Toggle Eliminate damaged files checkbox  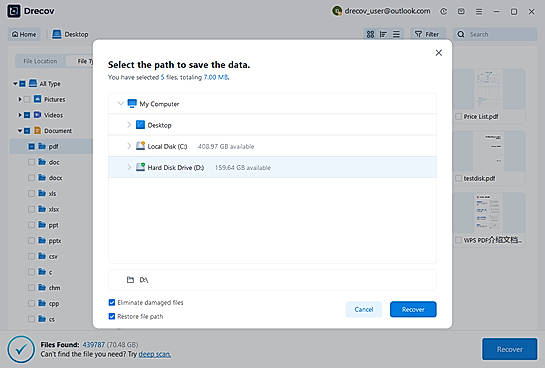pyautogui.click(x=112, y=302)
